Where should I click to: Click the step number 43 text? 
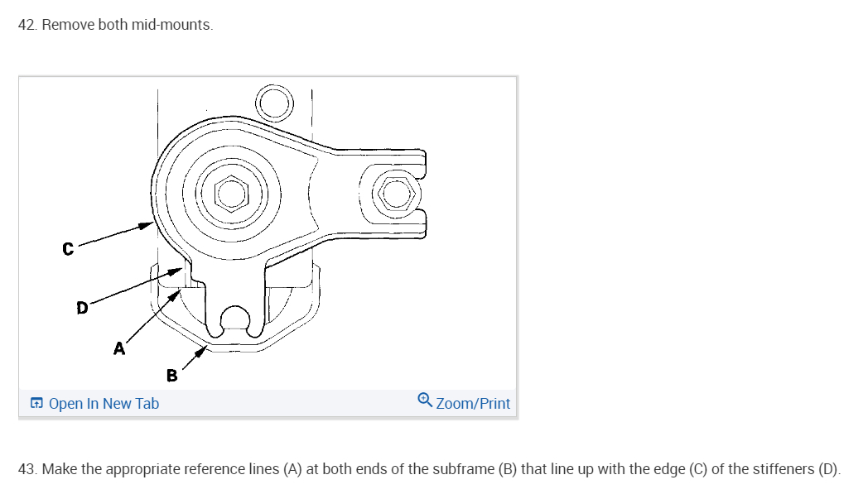(x=28, y=469)
